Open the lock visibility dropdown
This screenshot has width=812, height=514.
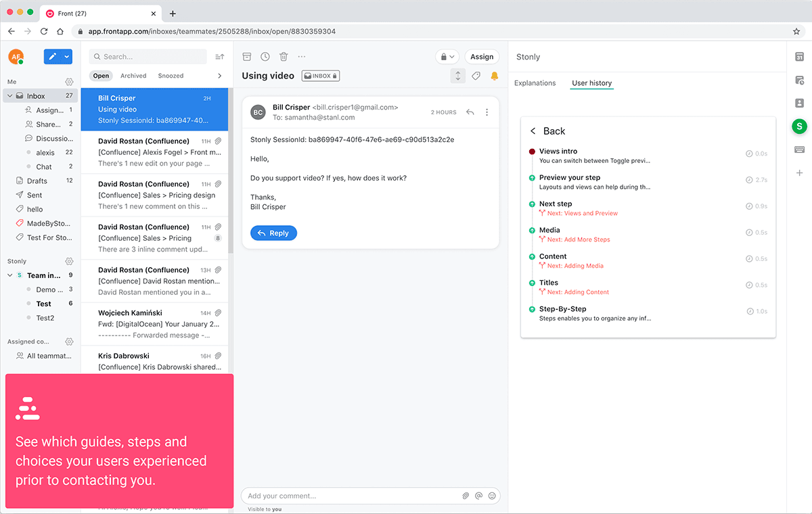point(447,57)
